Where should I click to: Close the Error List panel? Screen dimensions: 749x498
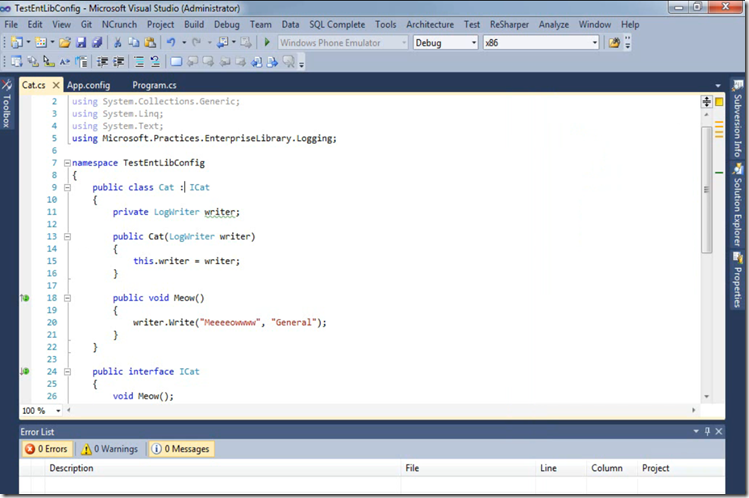click(x=719, y=432)
